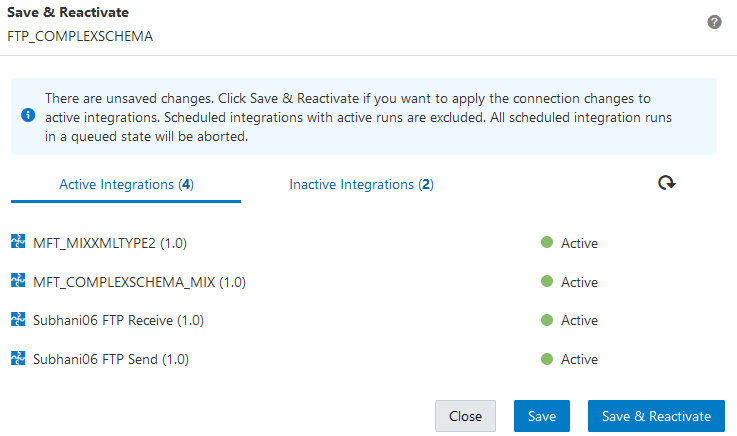Click the refresh integrations icon
This screenshot has height=436, width=737.
667,183
